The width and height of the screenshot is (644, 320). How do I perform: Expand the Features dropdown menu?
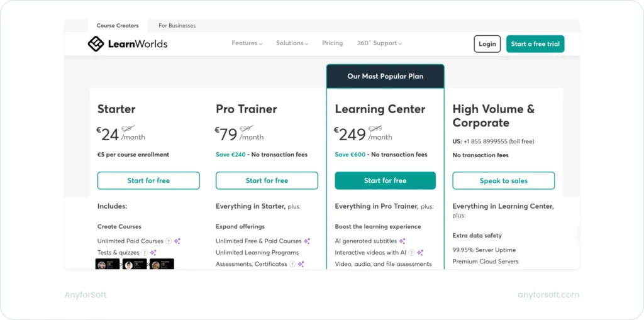[247, 43]
